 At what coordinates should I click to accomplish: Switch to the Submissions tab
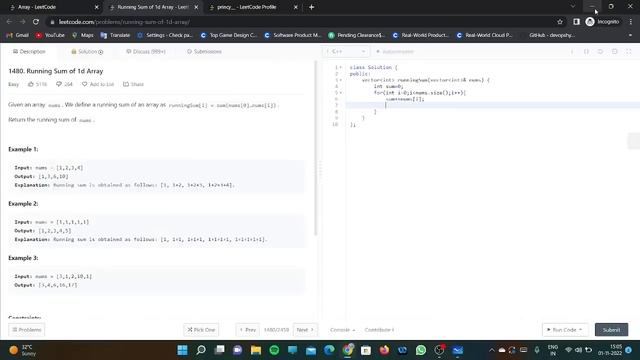pyautogui.click(x=204, y=51)
